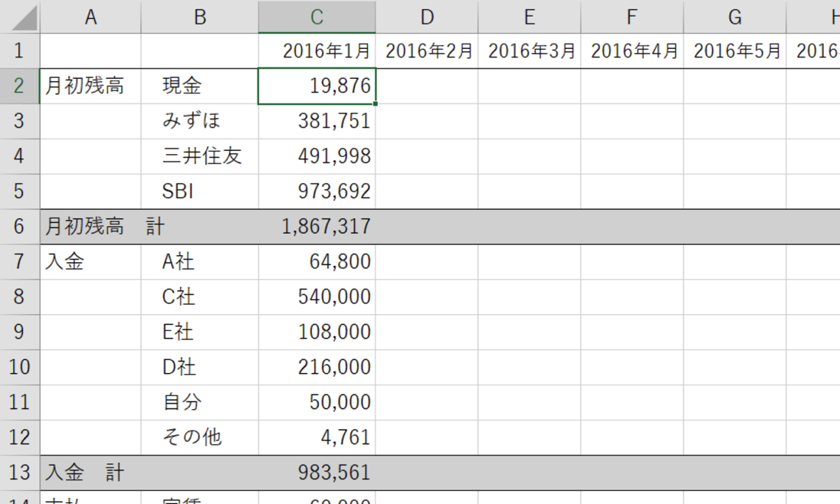Select row 13 header
The height and width of the screenshot is (504, 840).
pos(20,473)
